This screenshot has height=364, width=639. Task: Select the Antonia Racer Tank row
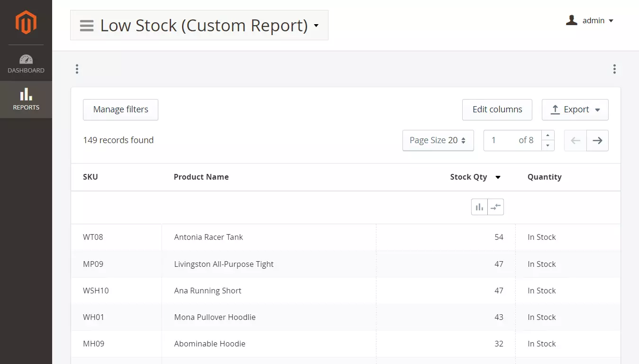click(209, 237)
